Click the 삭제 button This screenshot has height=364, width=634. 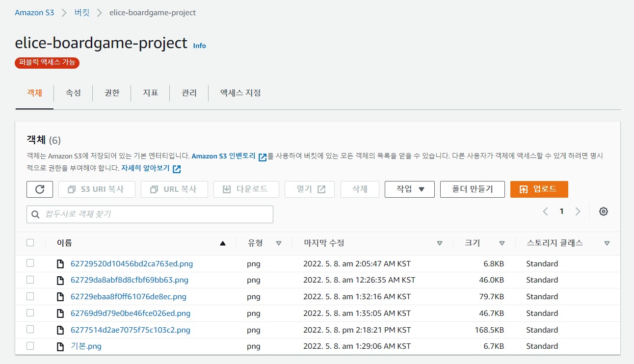(x=360, y=189)
